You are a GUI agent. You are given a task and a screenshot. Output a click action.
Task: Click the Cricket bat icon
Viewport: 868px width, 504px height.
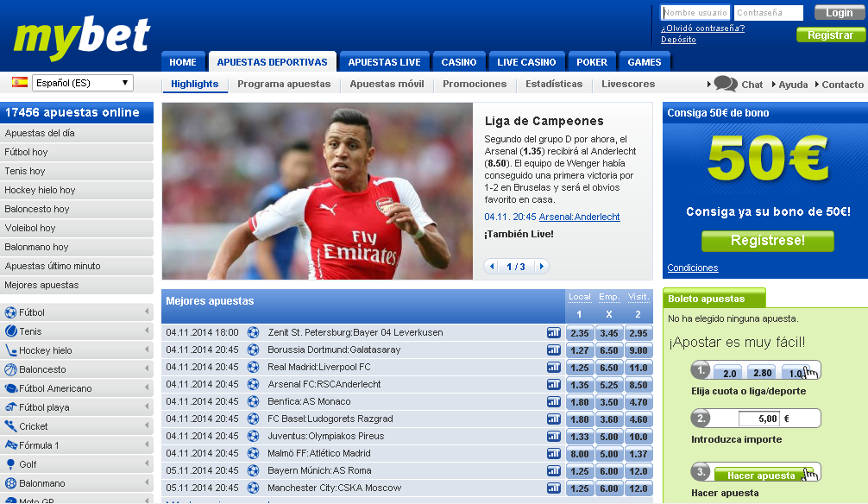coord(10,426)
